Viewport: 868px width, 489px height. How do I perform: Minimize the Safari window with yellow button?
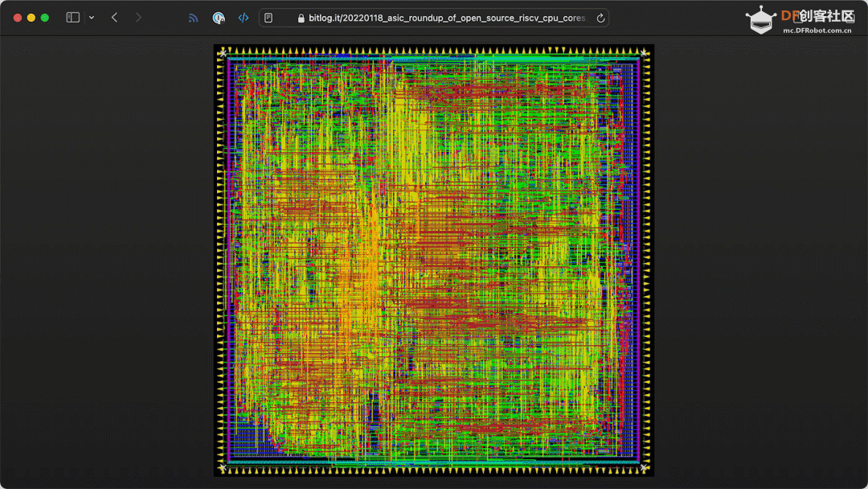(31, 18)
